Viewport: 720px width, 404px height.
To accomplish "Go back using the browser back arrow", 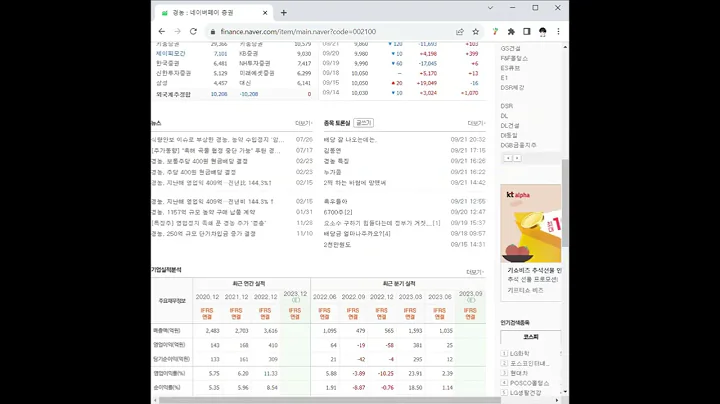I will click(x=162, y=32).
